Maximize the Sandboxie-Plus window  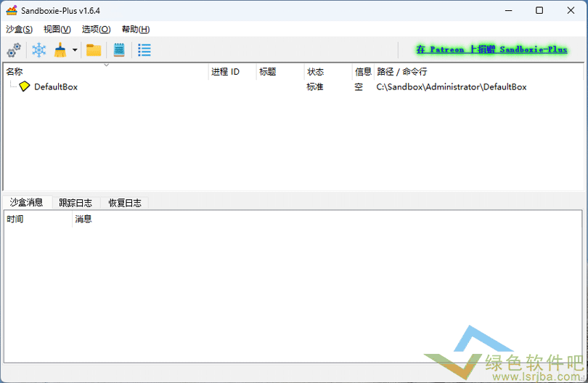click(539, 10)
